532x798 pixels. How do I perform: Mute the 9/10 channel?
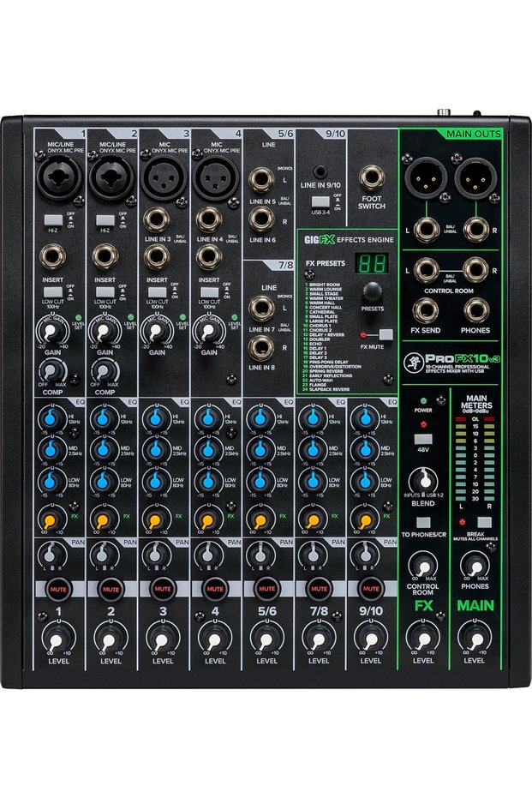[x=371, y=589]
